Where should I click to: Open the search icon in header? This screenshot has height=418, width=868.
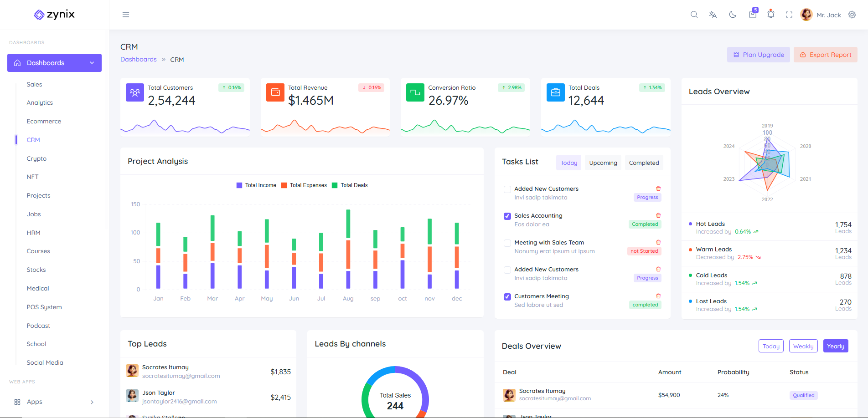click(x=694, y=15)
